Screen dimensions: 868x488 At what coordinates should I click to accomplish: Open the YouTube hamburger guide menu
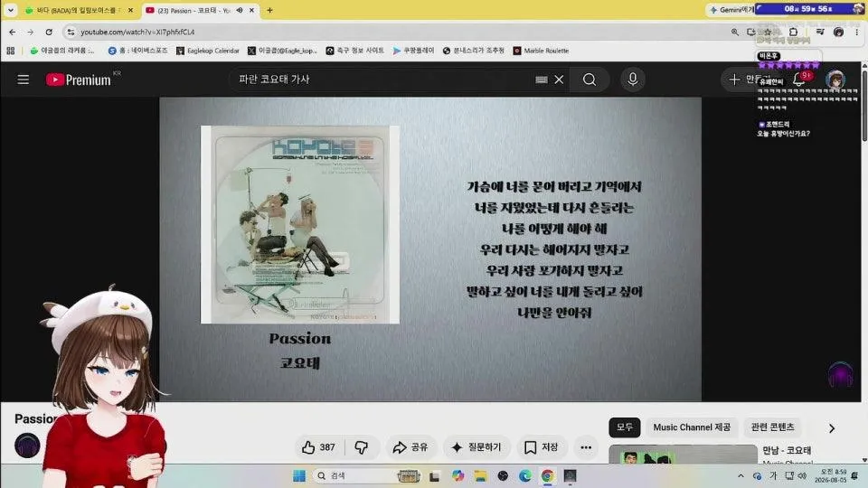point(23,80)
